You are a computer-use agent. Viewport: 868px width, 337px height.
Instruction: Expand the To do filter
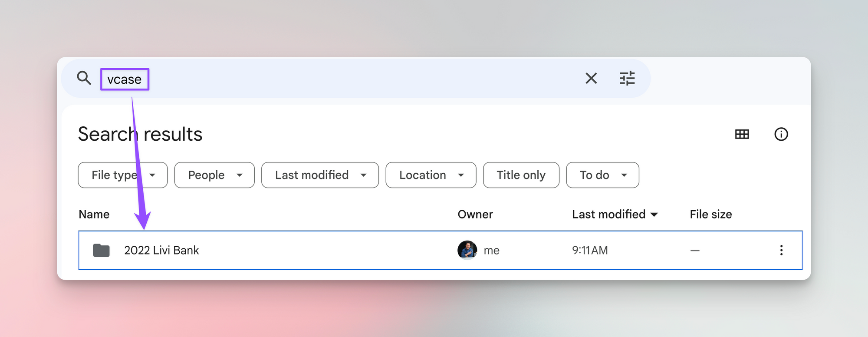coord(602,175)
